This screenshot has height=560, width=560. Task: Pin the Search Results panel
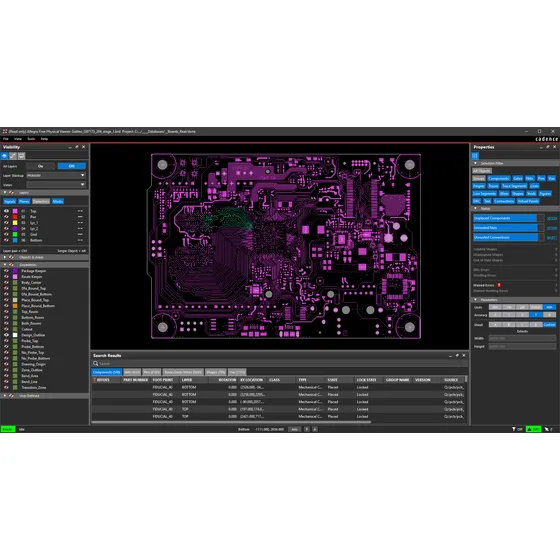(457, 356)
